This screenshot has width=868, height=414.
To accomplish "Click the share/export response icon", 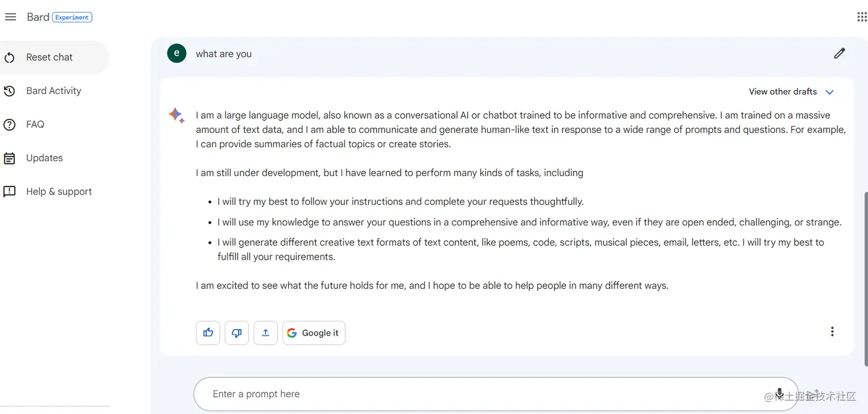I will [x=265, y=333].
